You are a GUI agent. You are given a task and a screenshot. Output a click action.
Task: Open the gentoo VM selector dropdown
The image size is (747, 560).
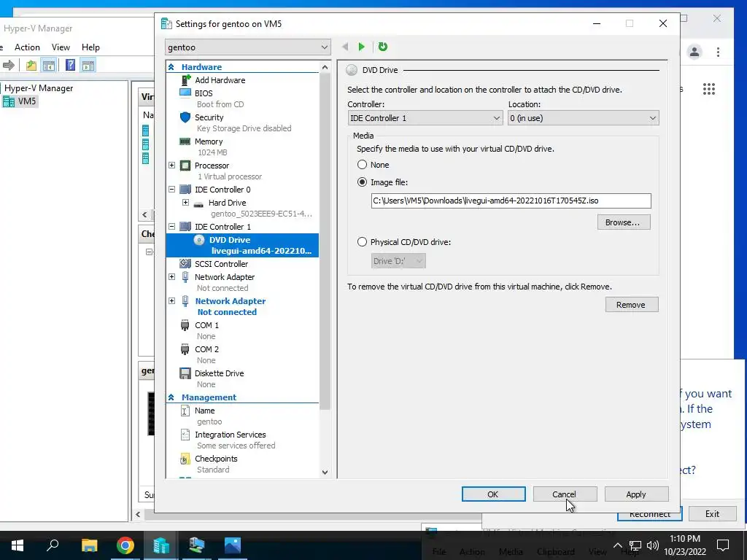tap(248, 47)
